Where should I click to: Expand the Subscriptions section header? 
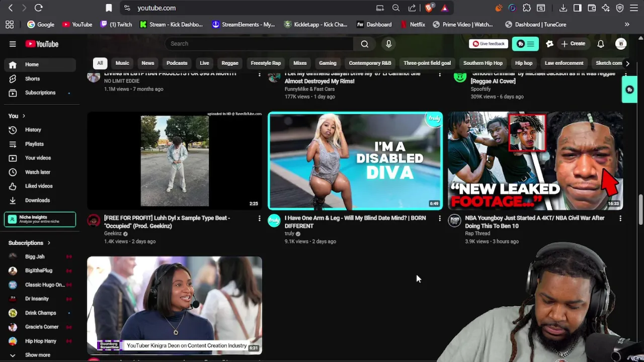click(29, 243)
